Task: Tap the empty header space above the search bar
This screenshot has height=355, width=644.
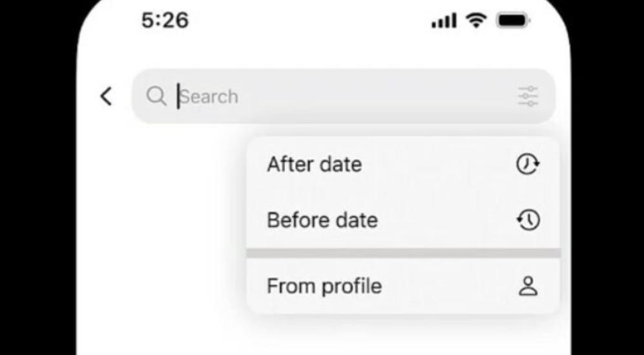Action: click(x=324, y=51)
